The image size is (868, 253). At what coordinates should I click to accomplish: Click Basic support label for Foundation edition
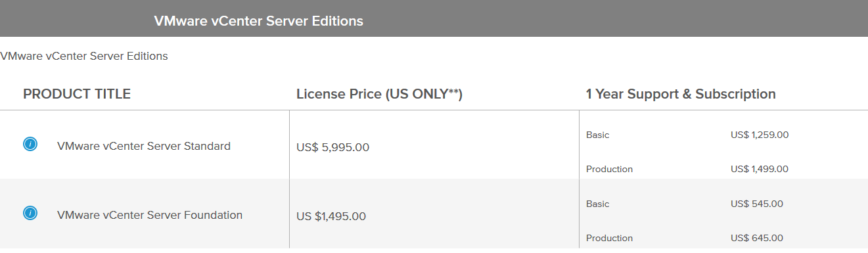click(x=597, y=204)
